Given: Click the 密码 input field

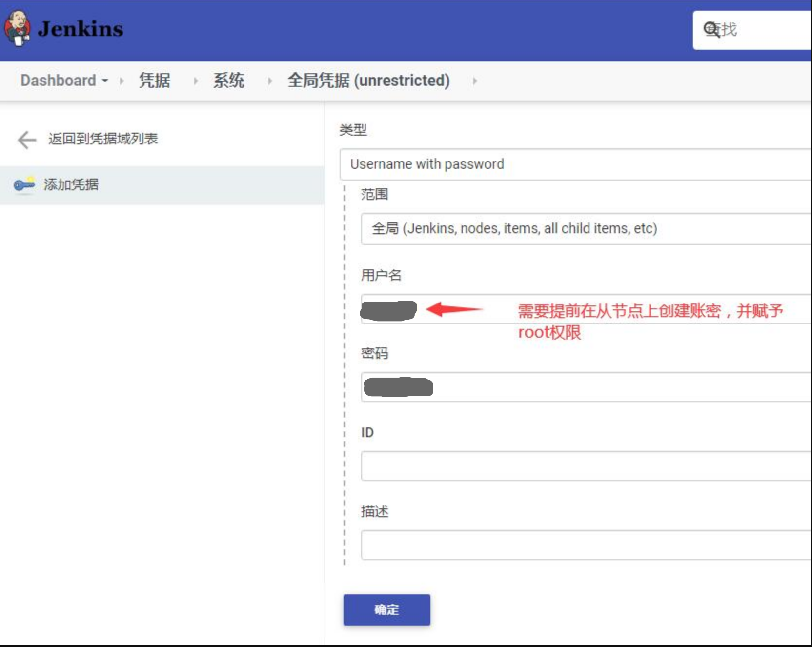Looking at the screenshot, I should tap(587, 387).
